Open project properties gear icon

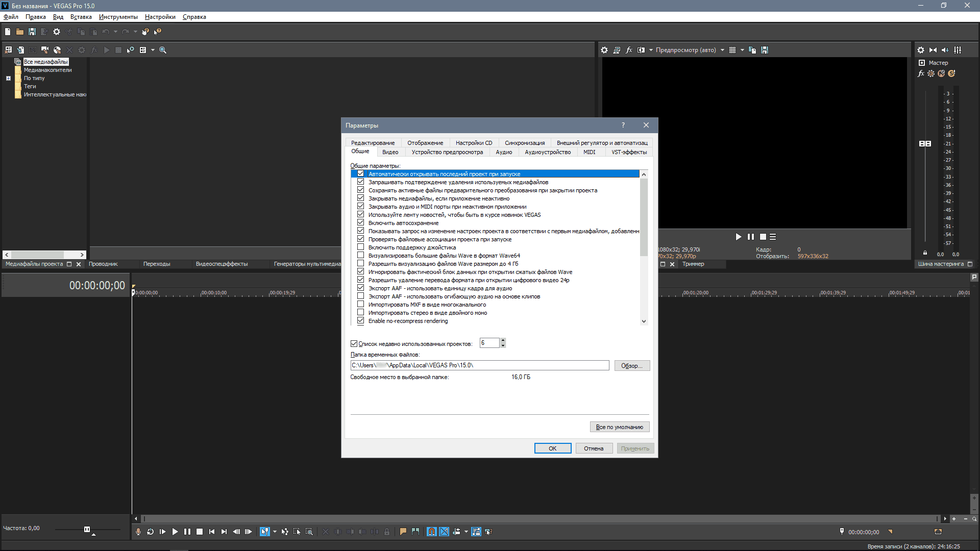pyautogui.click(x=57, y=32)
